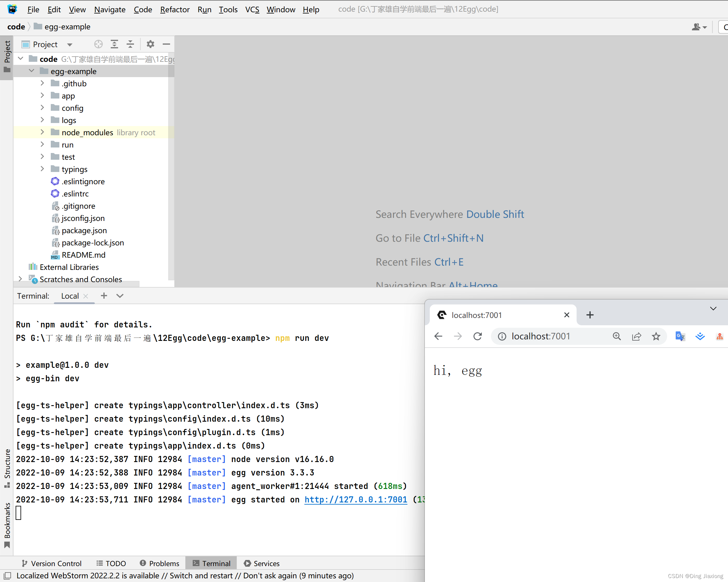Expand Scratches and Consoles
Viewport: 728px width, 582px height.
(x=20, y=279)
